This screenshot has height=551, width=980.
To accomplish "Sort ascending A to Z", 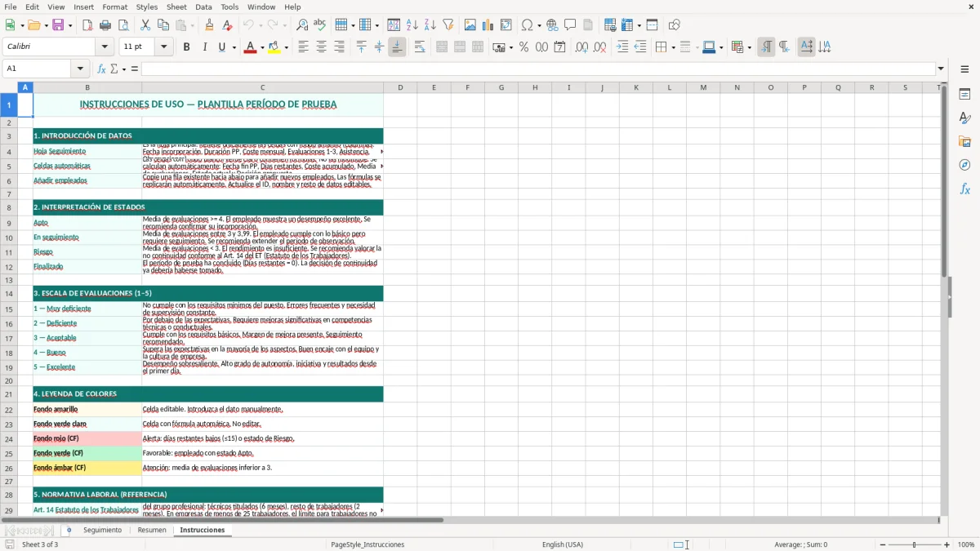I will click(x=412, y=25).
